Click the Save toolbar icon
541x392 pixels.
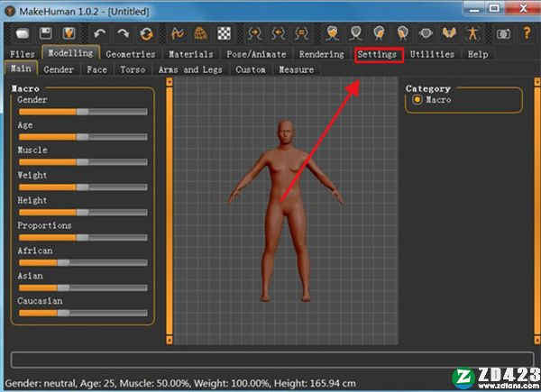pyautogui.click(x=46, y=33)
